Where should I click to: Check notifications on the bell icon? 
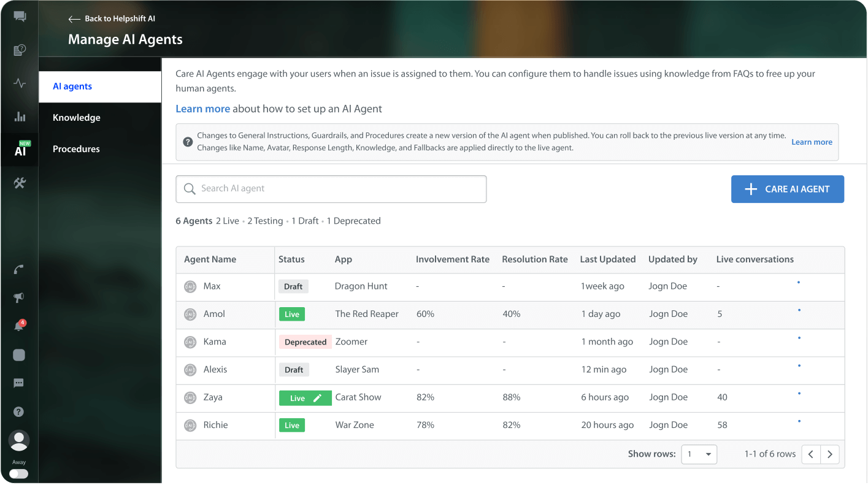(19, 325)
